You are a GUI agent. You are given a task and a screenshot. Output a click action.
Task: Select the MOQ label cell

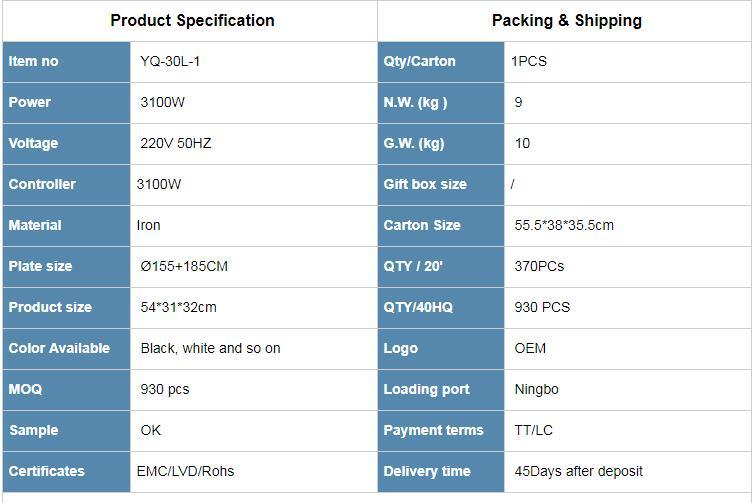[66, 389]
